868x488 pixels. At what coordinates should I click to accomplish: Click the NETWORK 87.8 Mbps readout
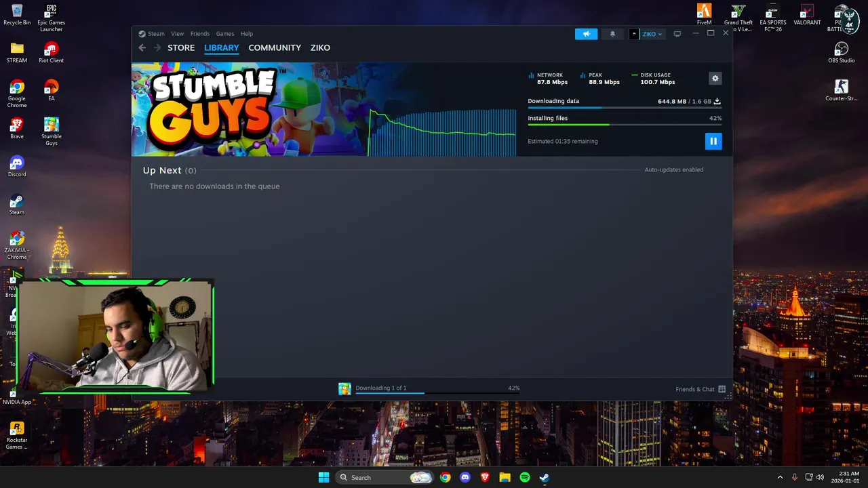(548, 79)
